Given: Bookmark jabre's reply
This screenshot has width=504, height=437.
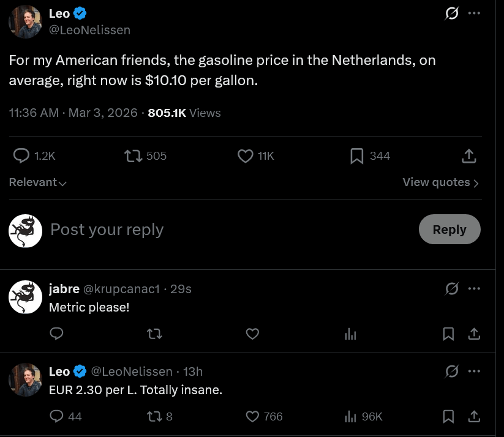Looking at the screenshot, I should click(448, 334).
